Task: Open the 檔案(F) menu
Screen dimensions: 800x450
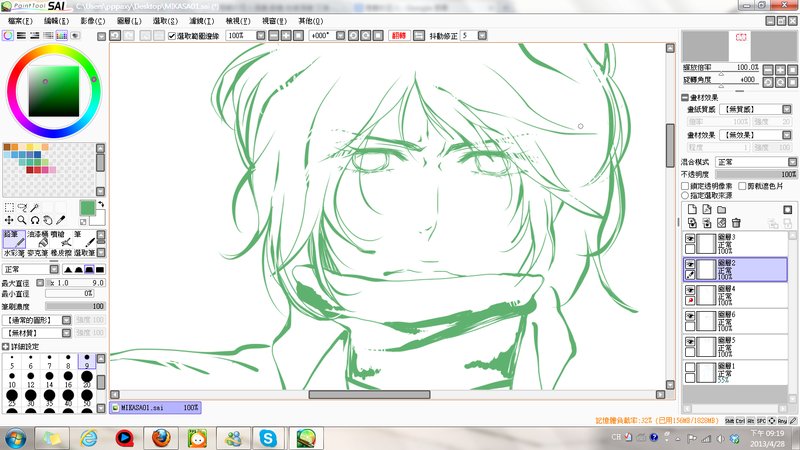Action: click(x=20, y=21)
